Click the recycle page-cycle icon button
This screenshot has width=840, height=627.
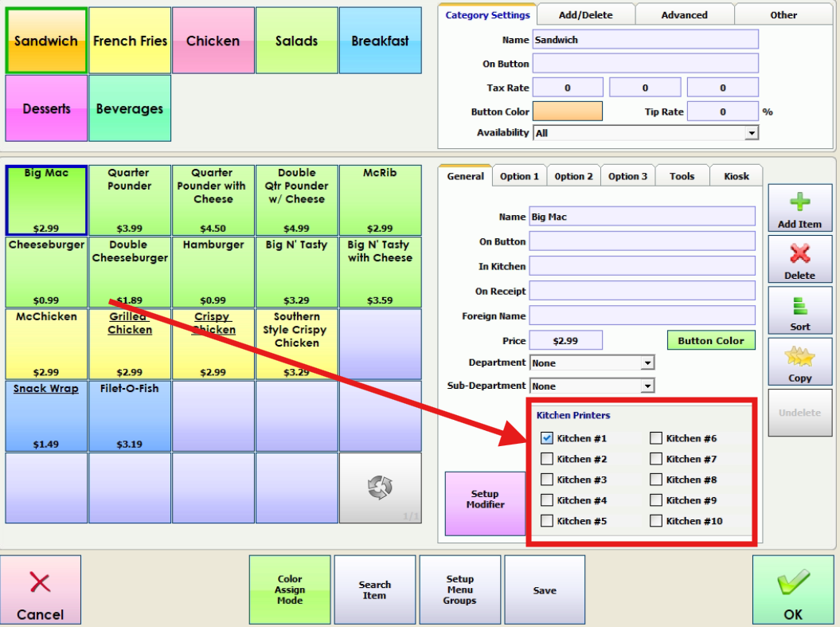click(381, 488)
